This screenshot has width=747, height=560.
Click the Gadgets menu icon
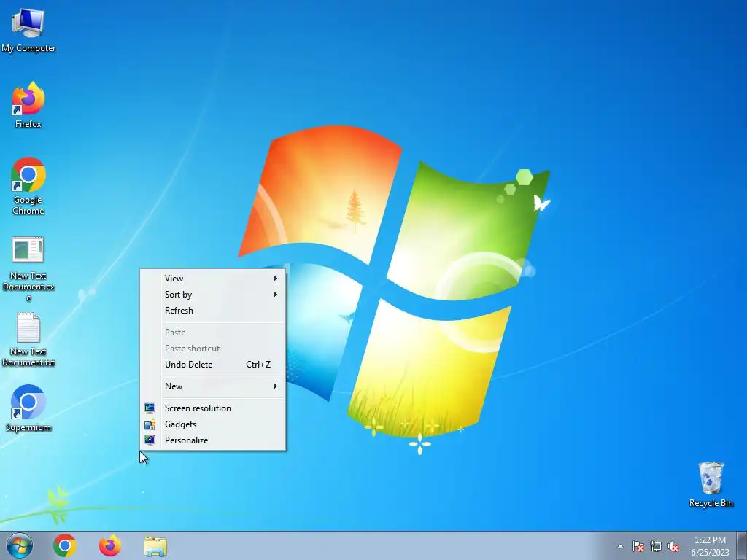coord(150,424)
